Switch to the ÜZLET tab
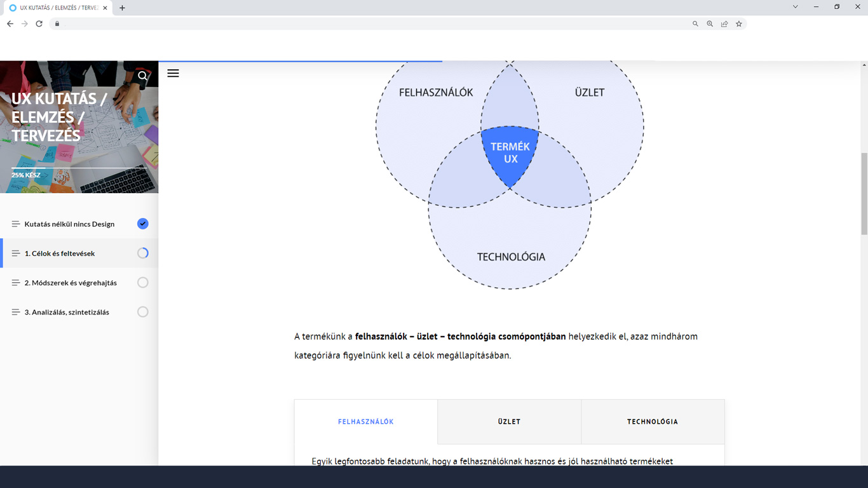Viewport: 868px width, 488px height. click(x=509, y=421)
